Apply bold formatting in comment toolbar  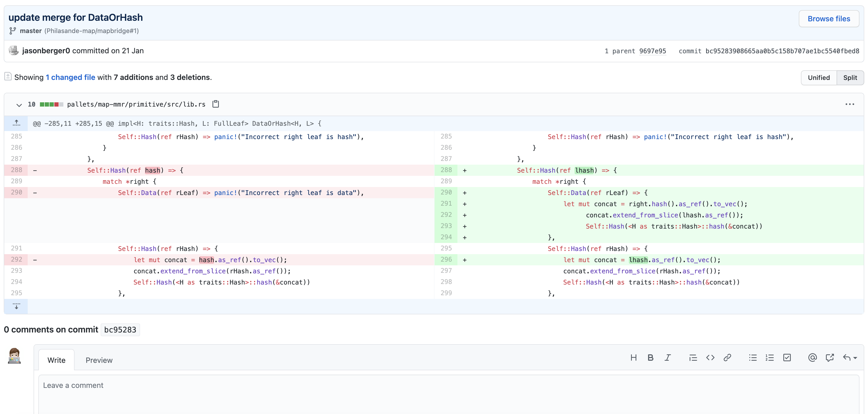650,358
